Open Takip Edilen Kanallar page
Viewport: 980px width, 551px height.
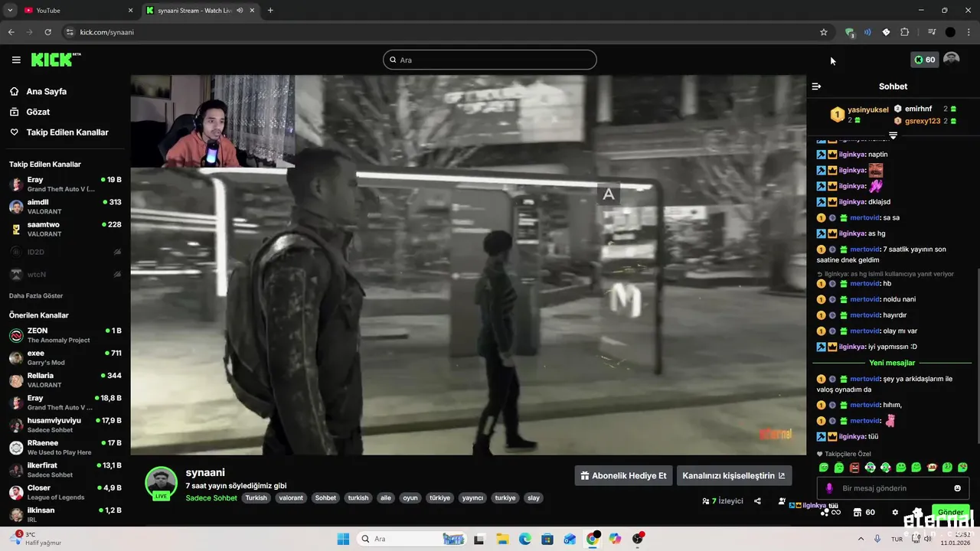click(x=59, y=132)
